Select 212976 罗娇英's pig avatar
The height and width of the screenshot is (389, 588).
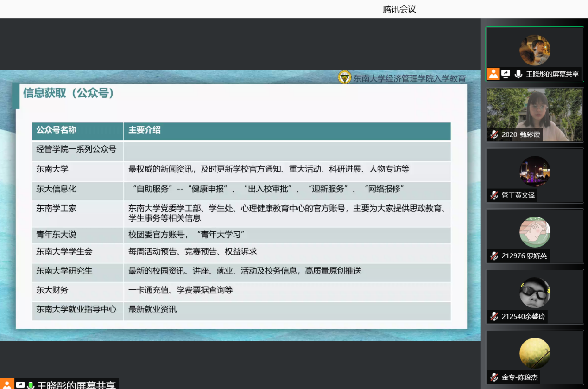click(535, 232)
